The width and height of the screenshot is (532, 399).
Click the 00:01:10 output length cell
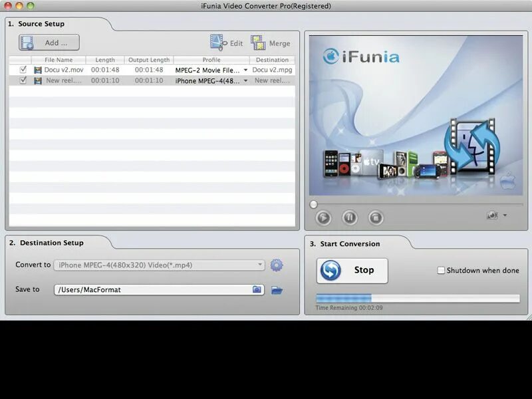click(149, 80)
